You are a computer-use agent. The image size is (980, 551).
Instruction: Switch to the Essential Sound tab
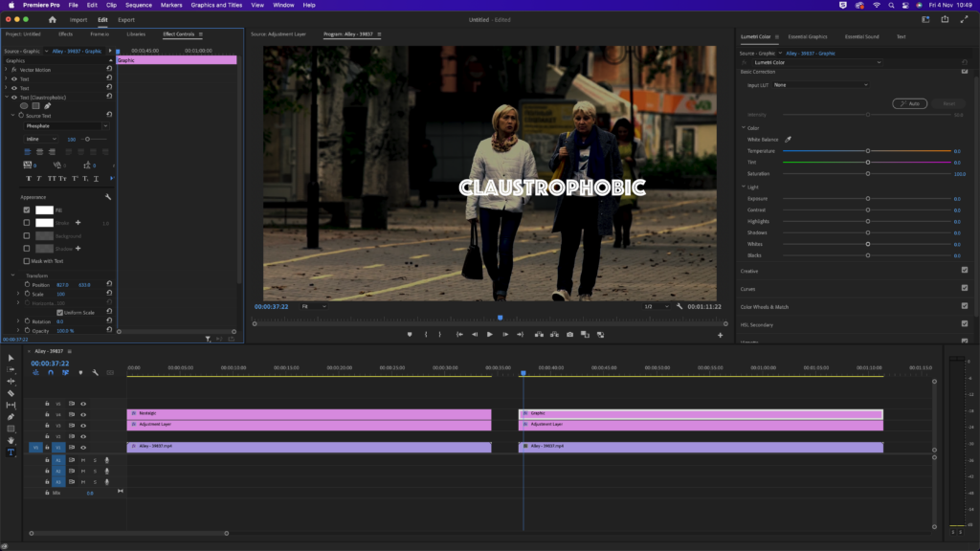(862, 37)
